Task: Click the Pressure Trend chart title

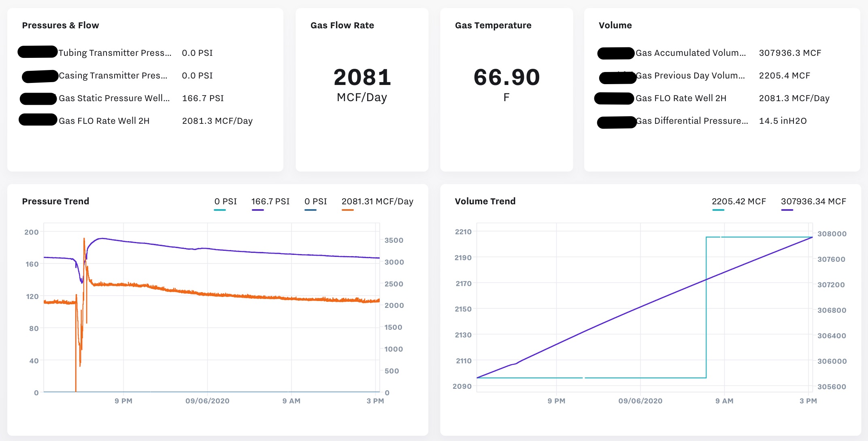Action: pyautogui.click(x=55, y=201)
